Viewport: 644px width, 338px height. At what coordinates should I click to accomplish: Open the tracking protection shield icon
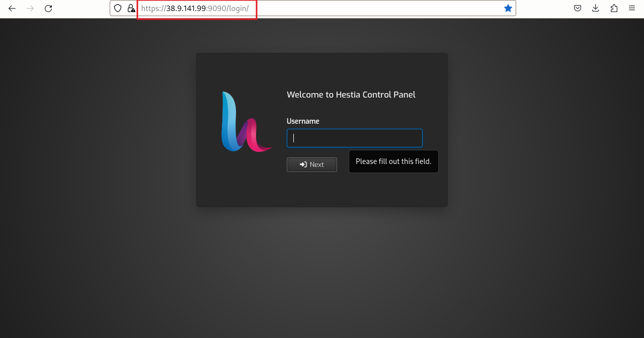[118, 8]
